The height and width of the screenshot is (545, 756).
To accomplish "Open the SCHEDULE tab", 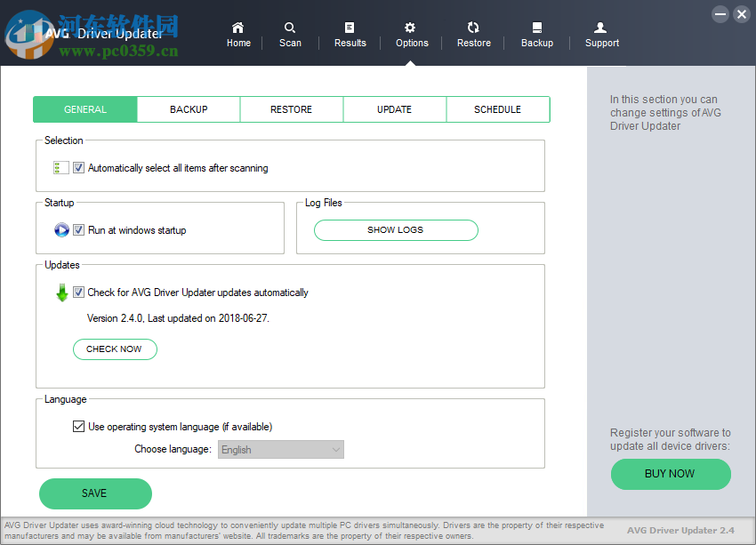I will click(497, 108).
